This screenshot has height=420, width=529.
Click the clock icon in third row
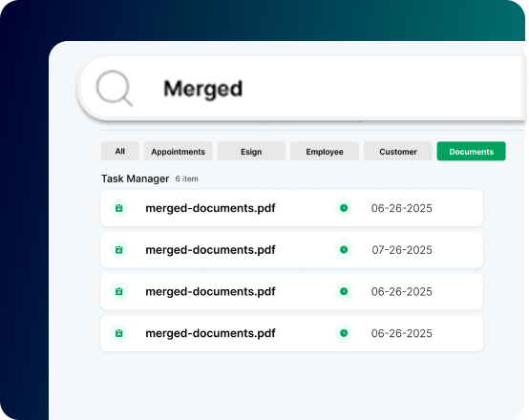(x=344, y=291)
